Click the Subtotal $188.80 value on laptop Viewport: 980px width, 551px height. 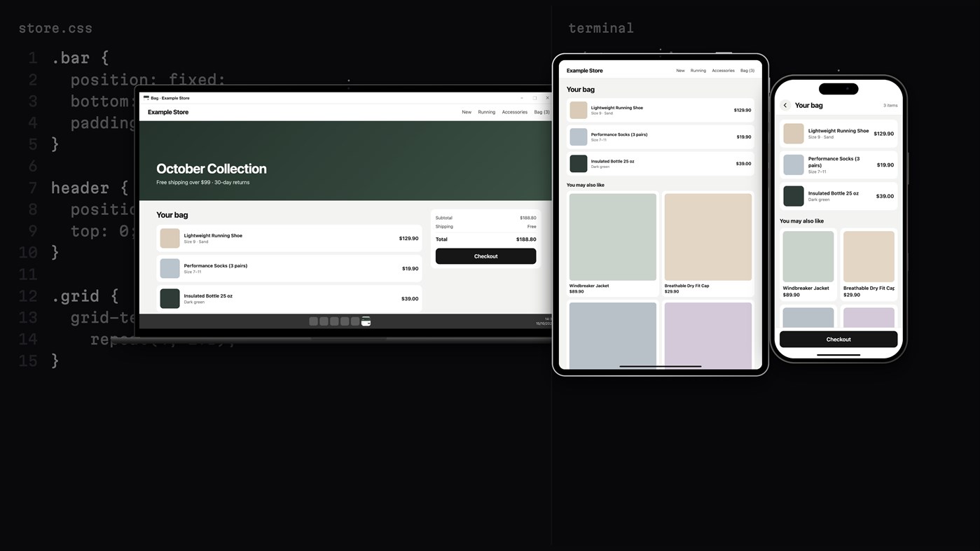click(x=527, y=218)
